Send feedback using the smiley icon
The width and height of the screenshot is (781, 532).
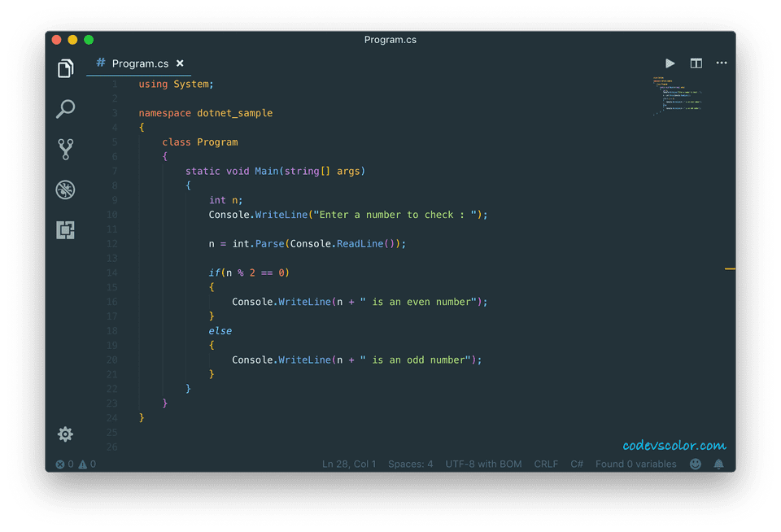(x=696, y=464)
